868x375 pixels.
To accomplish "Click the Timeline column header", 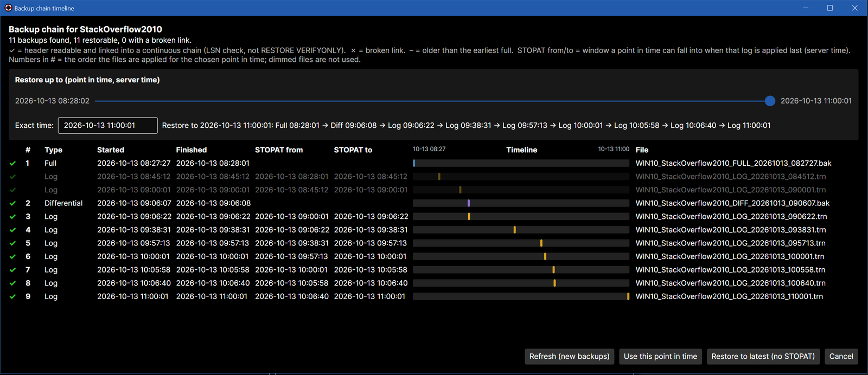I will pos(522,150).
